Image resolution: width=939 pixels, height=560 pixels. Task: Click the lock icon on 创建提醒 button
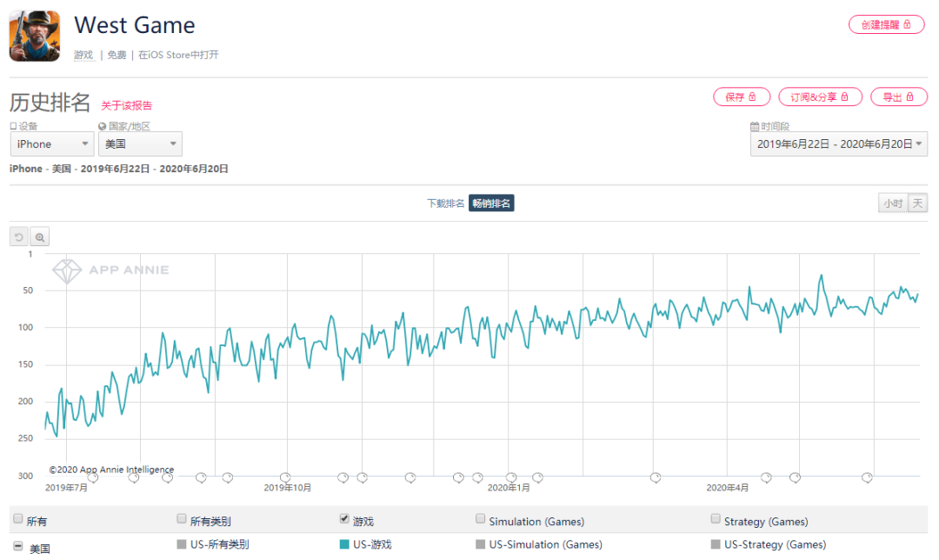pyautogui.click(x=908, y=24)
